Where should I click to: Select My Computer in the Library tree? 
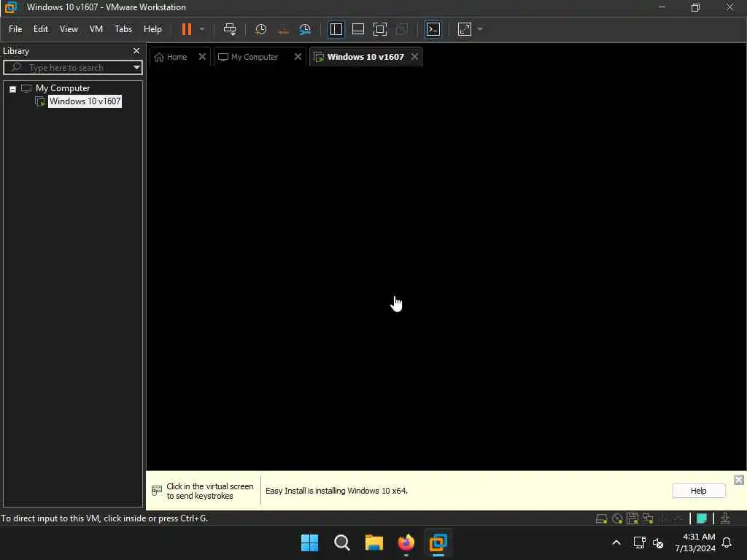point(63,88)
